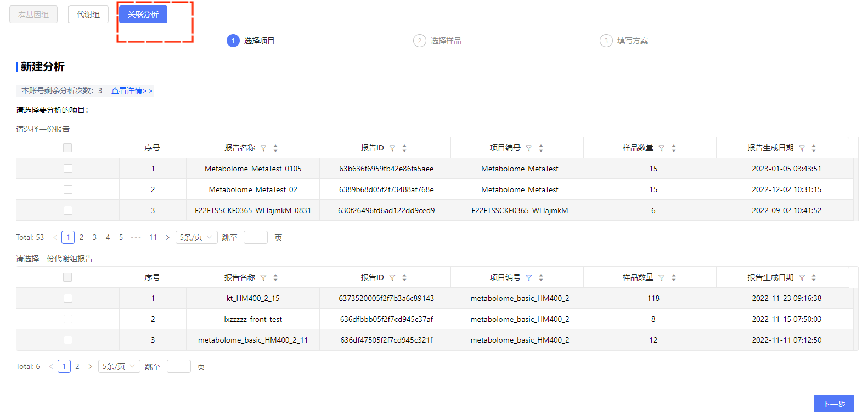Focus the 跳至 page input for first table
868x419 pixels.
255,237
